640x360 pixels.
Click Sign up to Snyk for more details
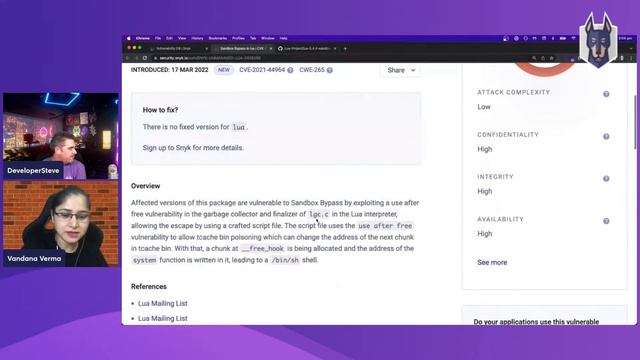click(x=193, y=148)
